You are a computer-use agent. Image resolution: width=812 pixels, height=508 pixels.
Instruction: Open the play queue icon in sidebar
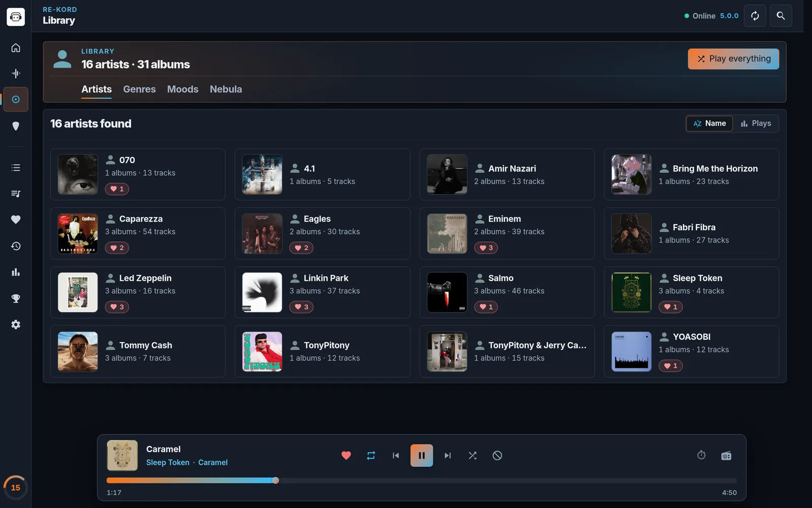tap(16, 194)
